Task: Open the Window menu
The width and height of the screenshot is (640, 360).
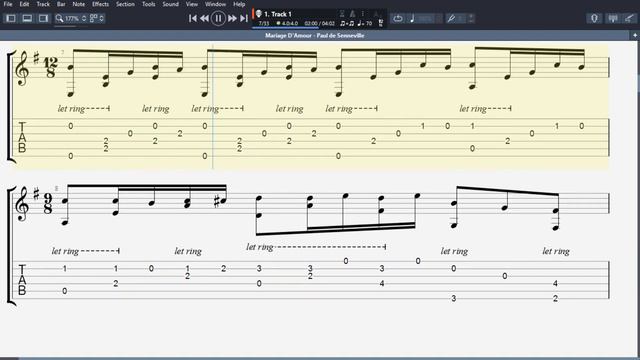Action: click(216, 4)
